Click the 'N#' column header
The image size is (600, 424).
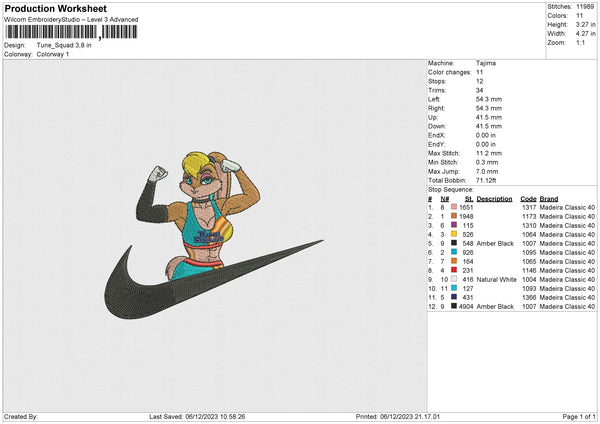(x=444, y=199)
